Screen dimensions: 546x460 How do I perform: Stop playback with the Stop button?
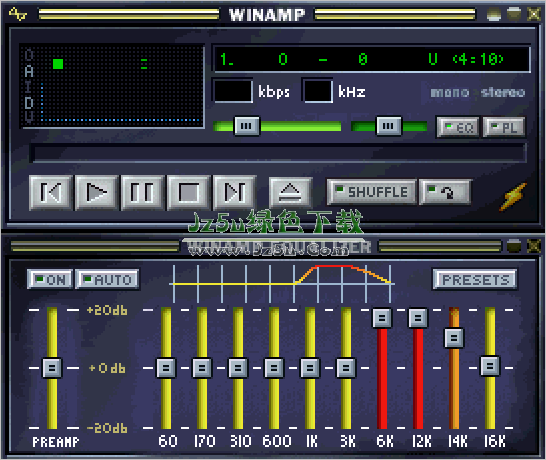tap(188, 193)
